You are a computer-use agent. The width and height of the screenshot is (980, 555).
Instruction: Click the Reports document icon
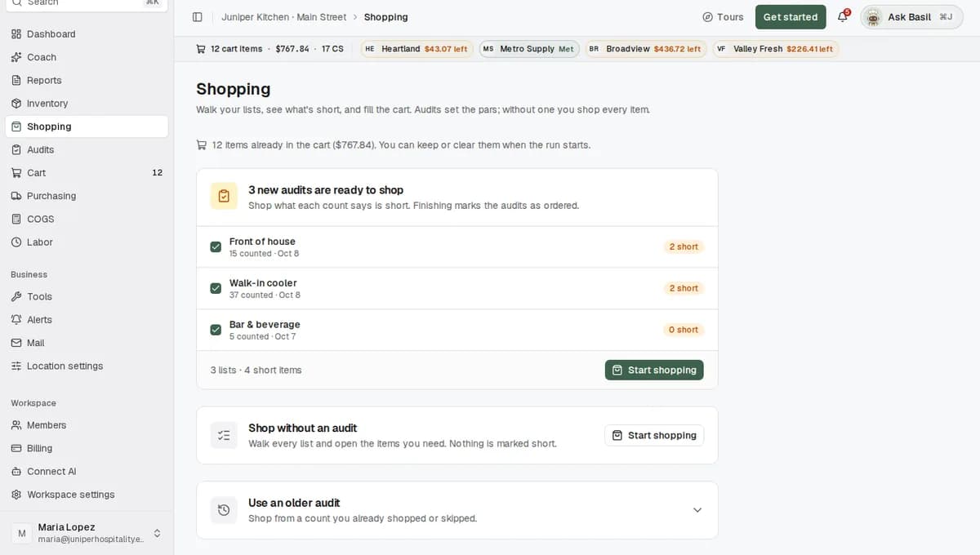point(16,80)
